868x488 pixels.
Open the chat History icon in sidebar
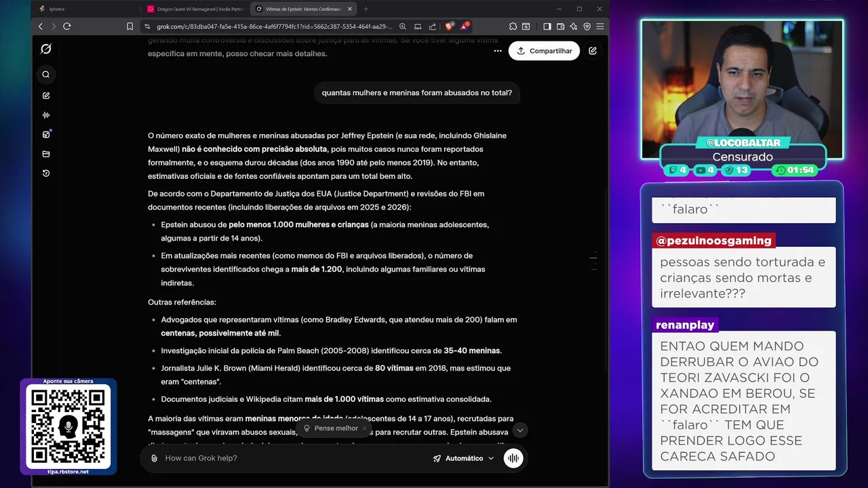[46, 174]
